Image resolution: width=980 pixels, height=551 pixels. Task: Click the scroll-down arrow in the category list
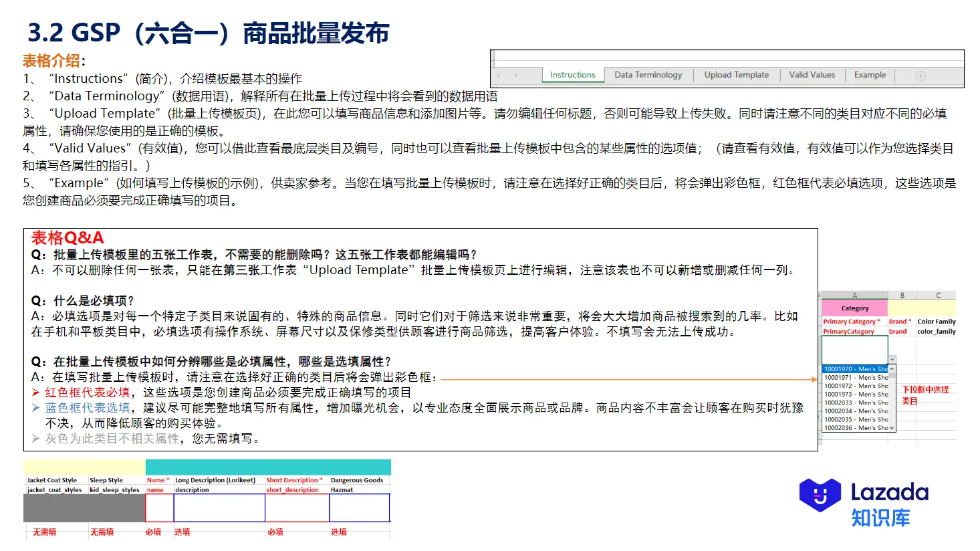click(892, 427)
